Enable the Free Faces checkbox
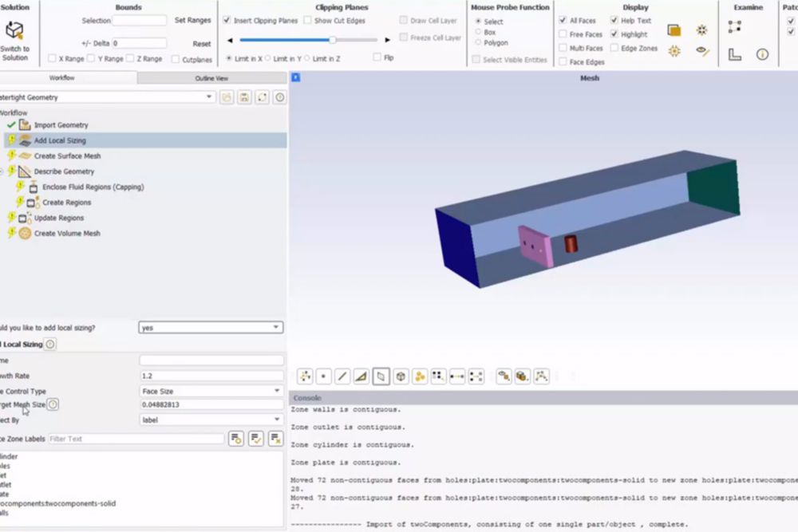Viewport: 798px width, 532px height. point(563,34)
